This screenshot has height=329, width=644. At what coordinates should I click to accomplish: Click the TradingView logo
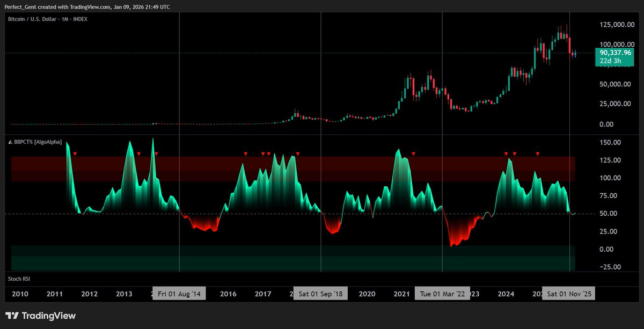coord(41,316)
